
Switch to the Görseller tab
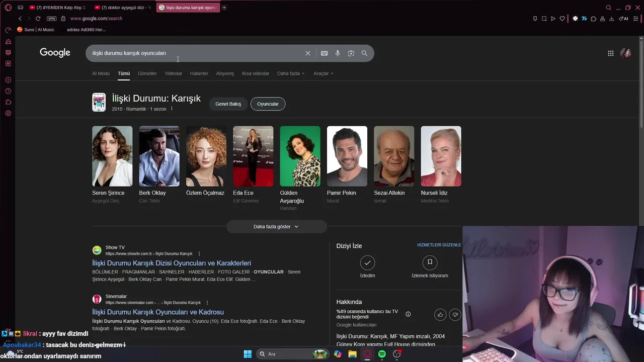click(x=147, y=73)
